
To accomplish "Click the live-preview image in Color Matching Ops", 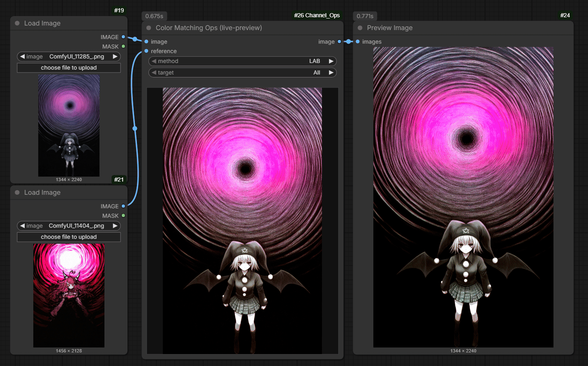I will click(243, 221).
